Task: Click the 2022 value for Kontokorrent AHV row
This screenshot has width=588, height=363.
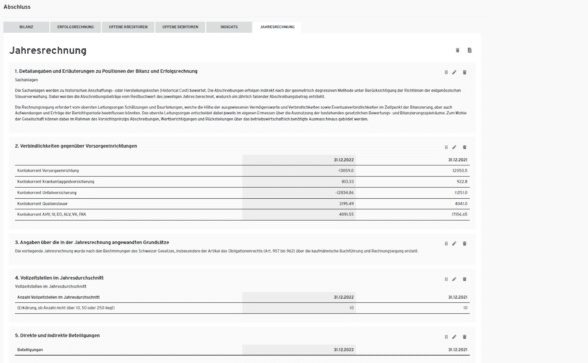Action: pyautogui.click(x=346, y=214)
